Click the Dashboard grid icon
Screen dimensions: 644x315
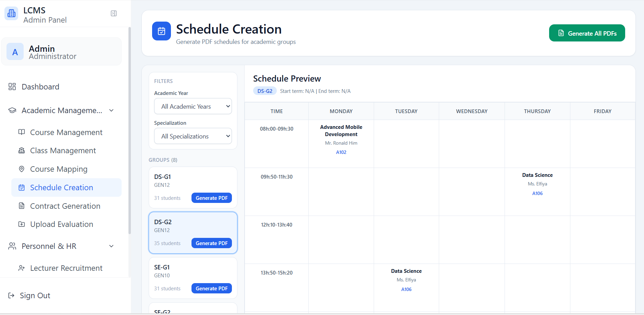[x=12, y=87]
